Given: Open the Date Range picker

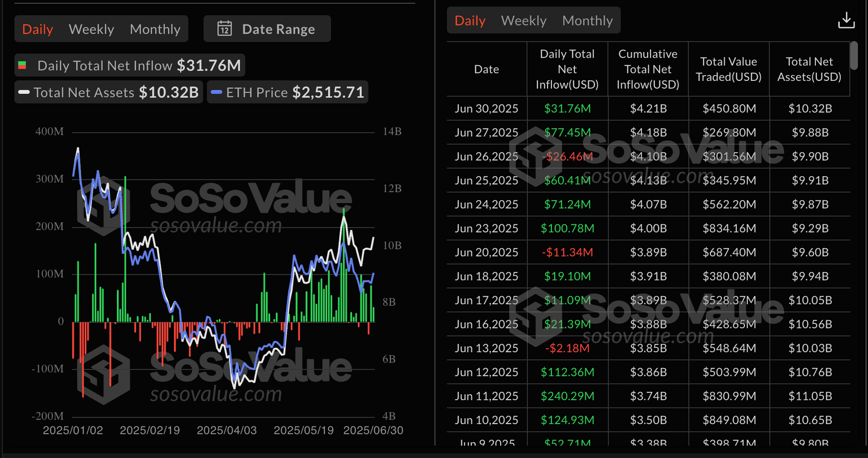Looking at the screenshot, I should (267, 29).
